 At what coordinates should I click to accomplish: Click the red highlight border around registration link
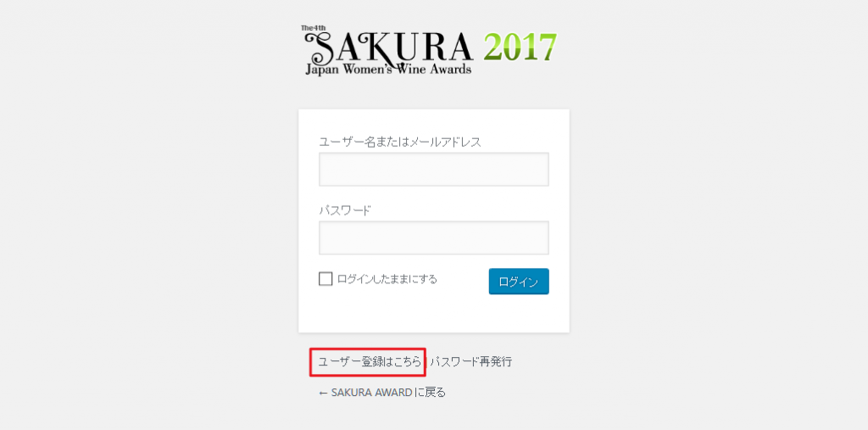point(368,349)
